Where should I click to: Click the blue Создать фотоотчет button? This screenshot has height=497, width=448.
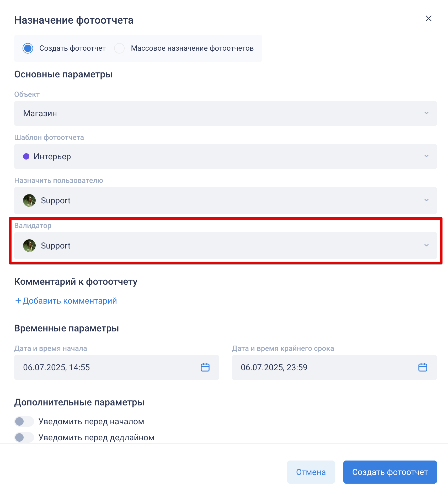pyautogui.click(x=390, y=472)
